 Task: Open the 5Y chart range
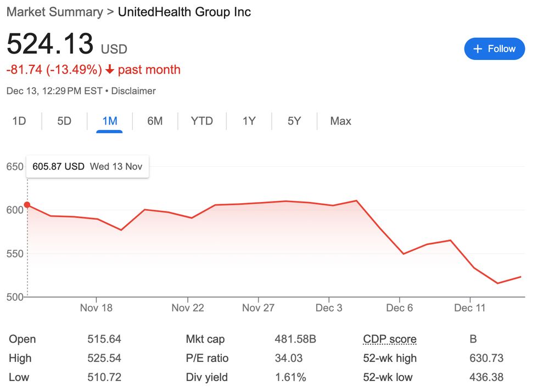(294, 121)
